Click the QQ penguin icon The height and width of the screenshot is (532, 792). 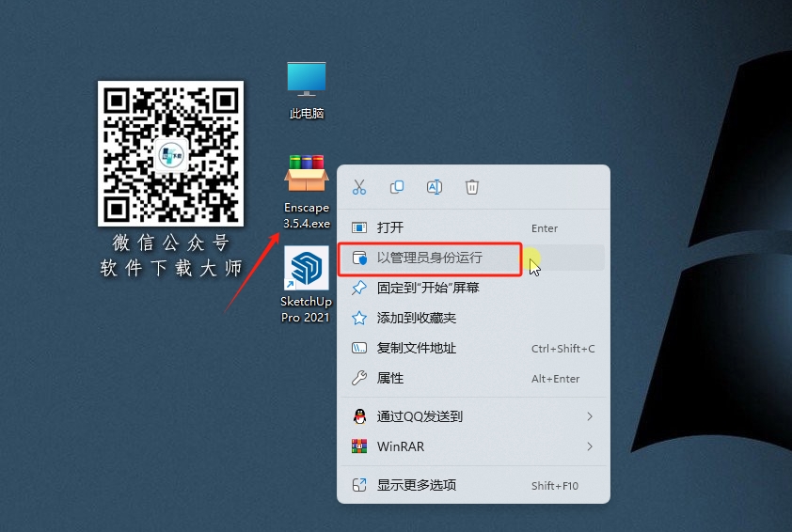359,416
